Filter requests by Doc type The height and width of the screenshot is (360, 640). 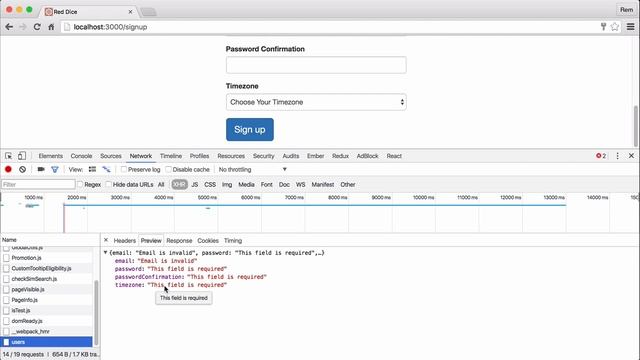pos(284,184)
